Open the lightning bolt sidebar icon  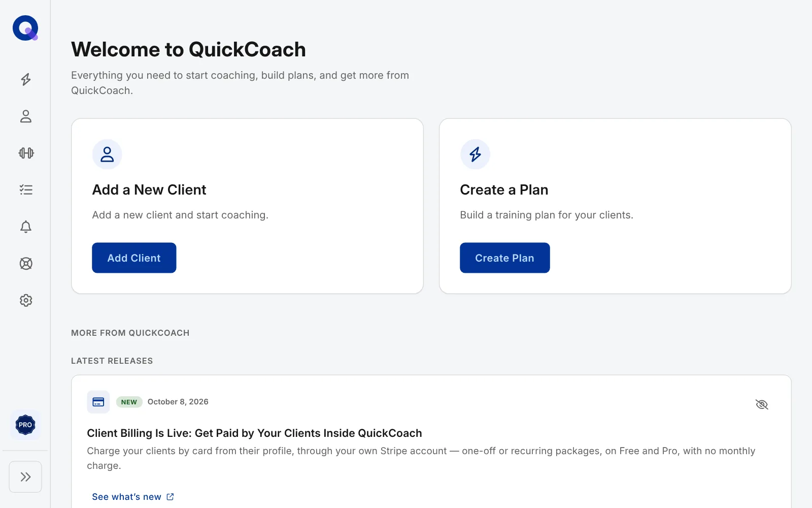(26, 79)
